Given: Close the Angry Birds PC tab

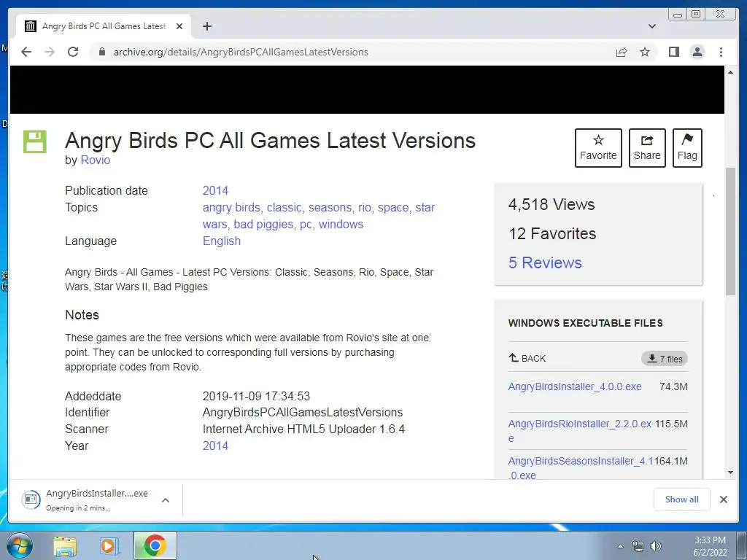Looking at the screenshot, I should [x=179, y=26].
